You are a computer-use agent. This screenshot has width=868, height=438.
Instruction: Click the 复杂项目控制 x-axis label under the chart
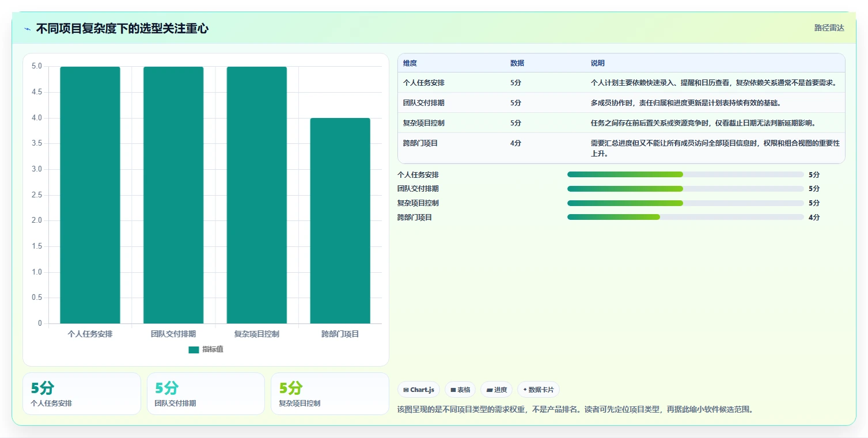(257, 334)
